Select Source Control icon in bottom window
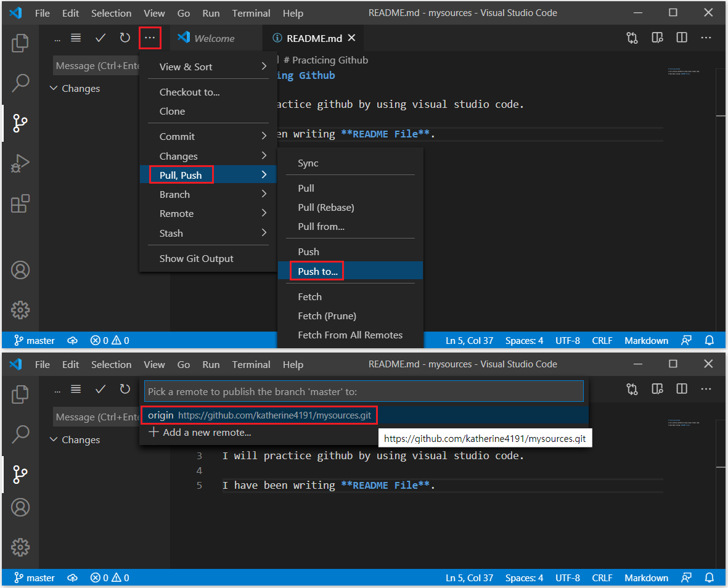This screenshot has height=588, width=728. click(20, 475)
